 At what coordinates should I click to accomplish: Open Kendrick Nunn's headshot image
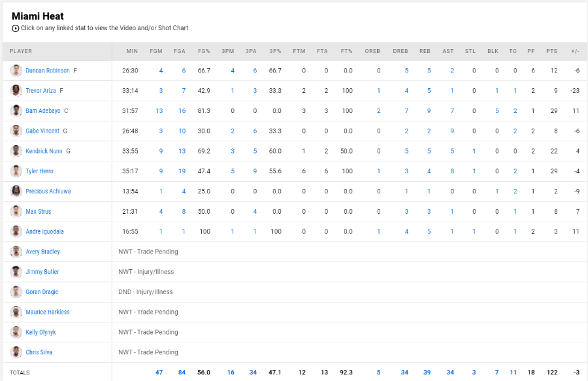[x=16, y=151]
